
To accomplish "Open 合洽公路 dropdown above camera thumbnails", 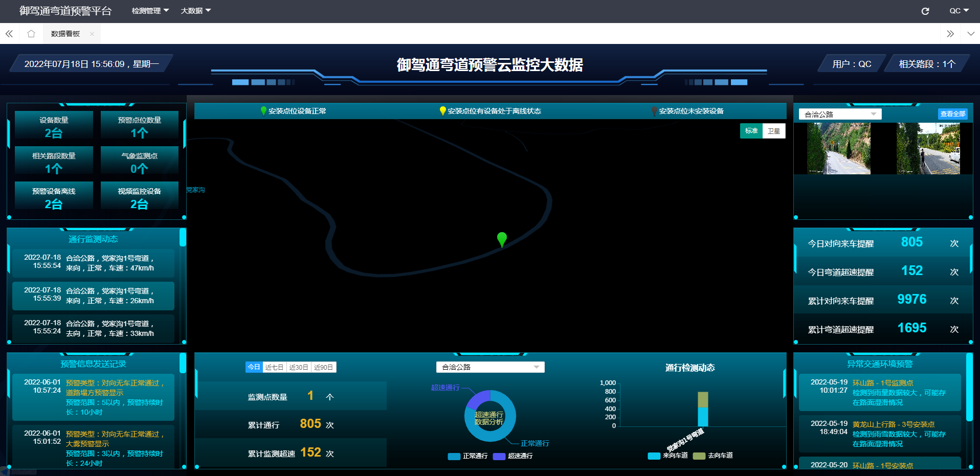I will [x=840, y=114].
